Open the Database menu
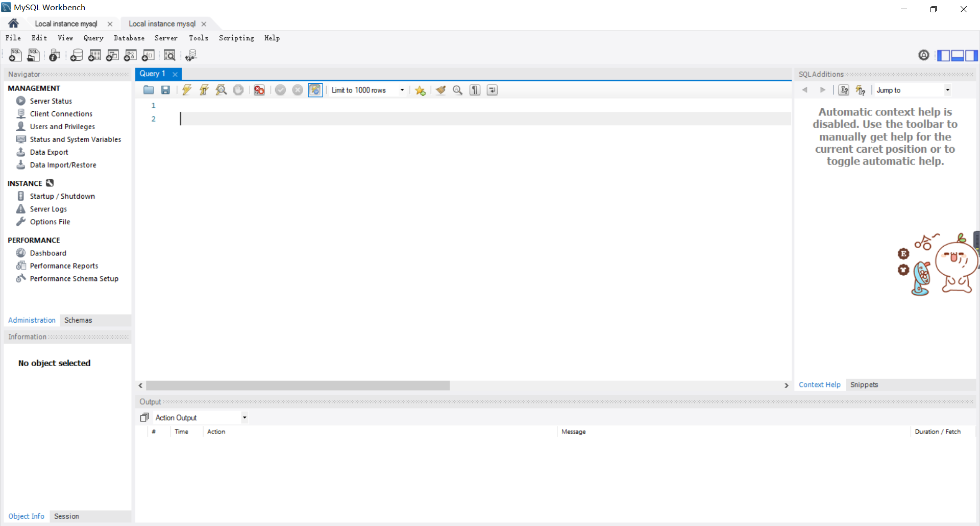 [129, 38]
